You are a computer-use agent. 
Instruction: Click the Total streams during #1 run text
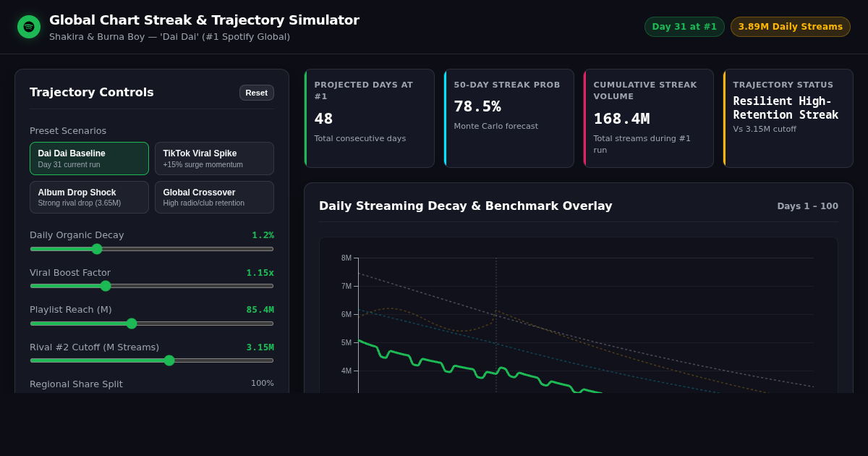[x=642, y=144]
